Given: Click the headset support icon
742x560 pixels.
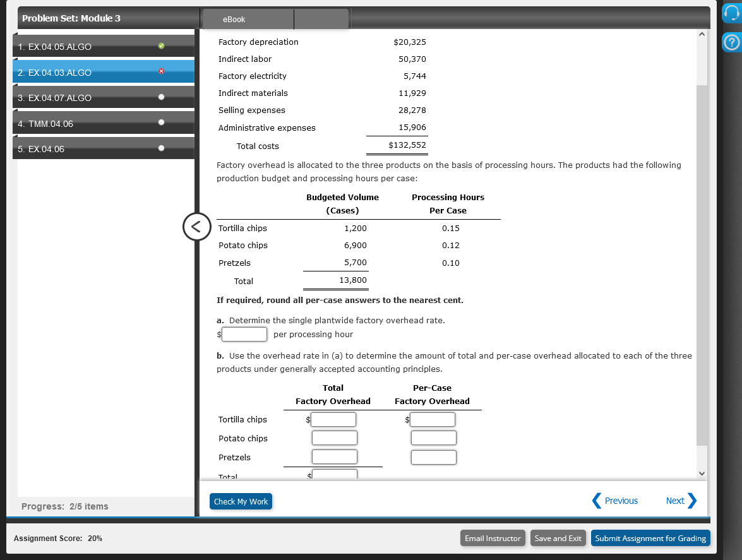Looking at the screenshot, I should point(732,12).
